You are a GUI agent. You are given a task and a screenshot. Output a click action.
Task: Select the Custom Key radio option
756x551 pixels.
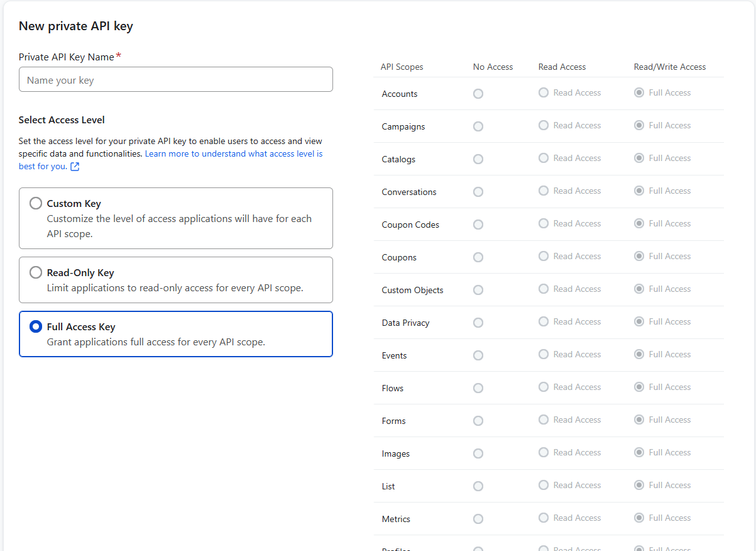(x=36, y=203)
